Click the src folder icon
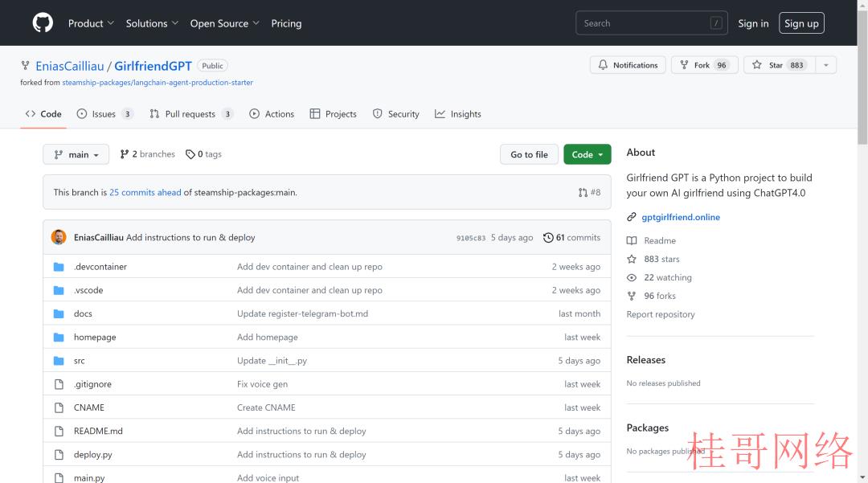The height and width of the screenshot is (483, 868). [59, 361]
